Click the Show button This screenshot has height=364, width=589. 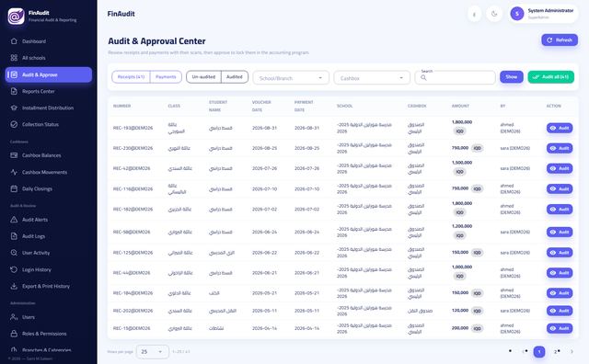coord(512,77)
